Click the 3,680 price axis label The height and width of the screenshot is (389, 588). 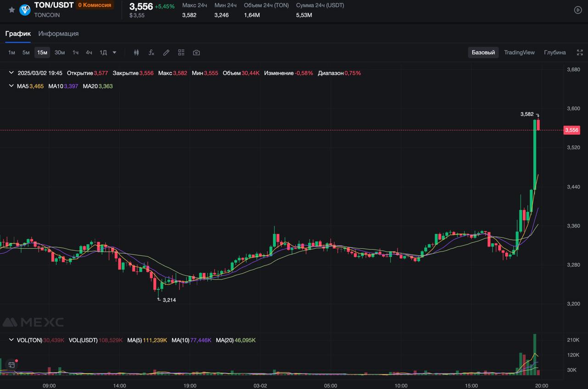tap(573, 70)
